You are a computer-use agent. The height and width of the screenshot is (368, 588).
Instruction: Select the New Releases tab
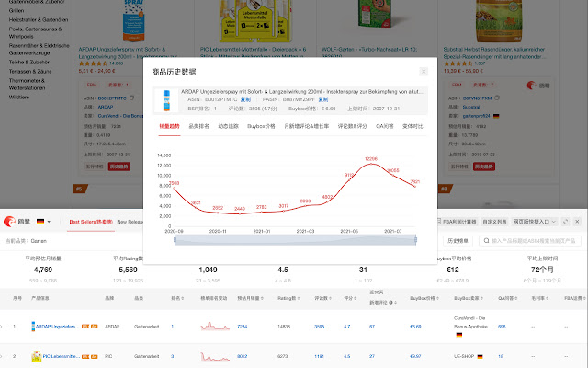coord(130,222)
